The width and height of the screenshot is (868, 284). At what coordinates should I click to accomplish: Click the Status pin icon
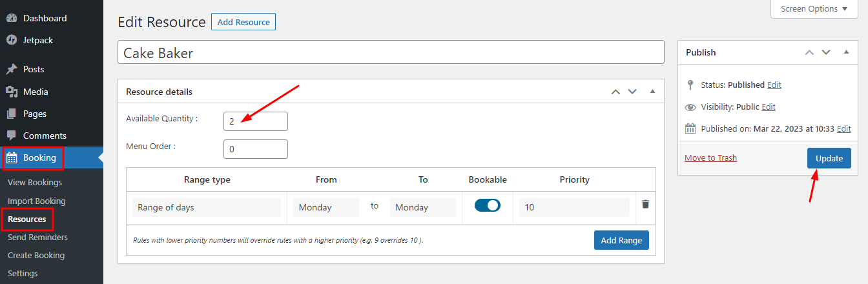[690, 85]
